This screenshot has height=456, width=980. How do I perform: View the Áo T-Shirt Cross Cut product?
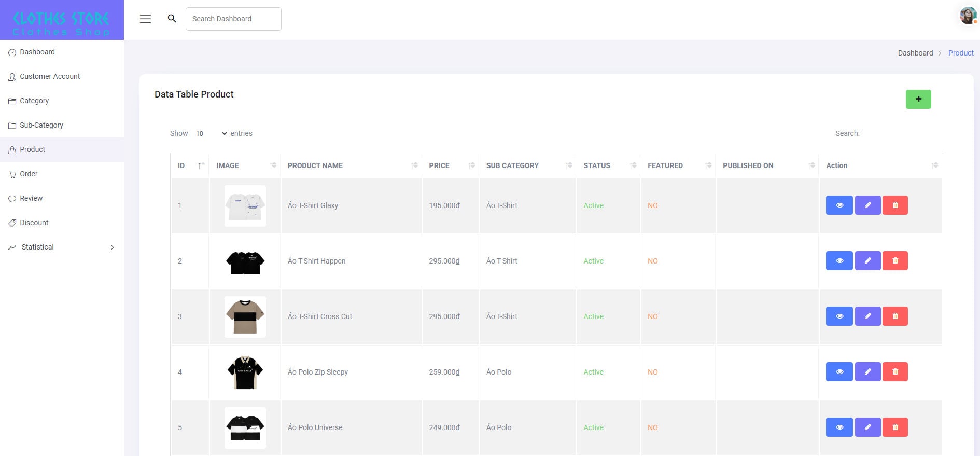pyautogui.click(x=839, y=316)
